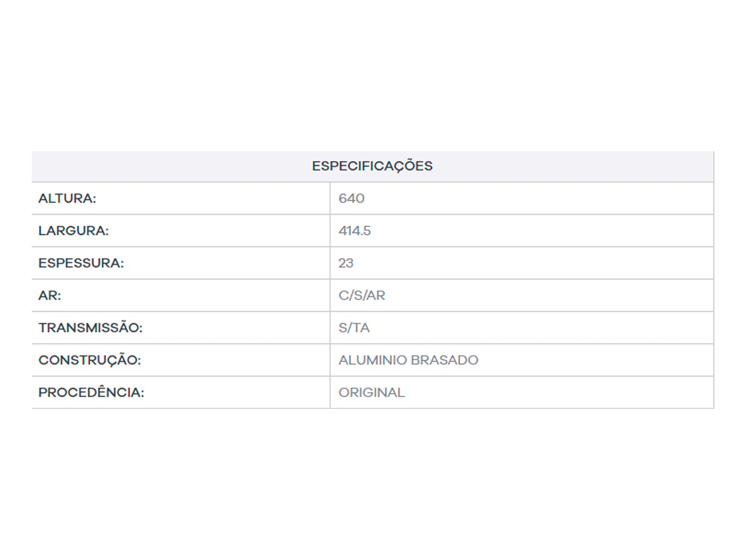The width and height of the screenshot is (747, 560).
Task: Click the ORIGINAL value text
Action: 371,393
